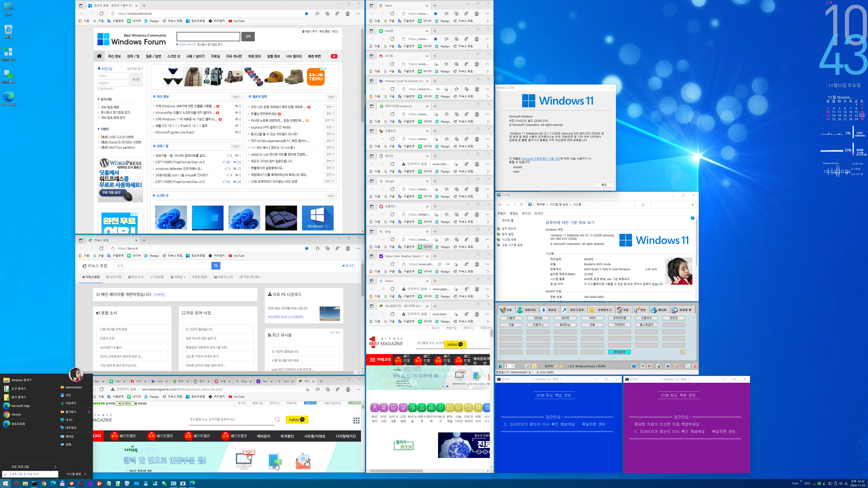Click the kakao yellow button on bottom Best Magazine page

coord(297,420)
